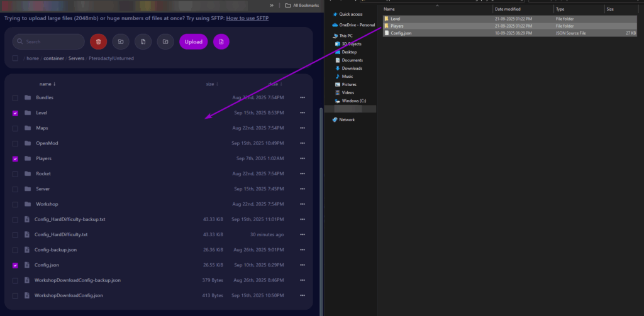The image size is (644, 316).
Task: Uncheck the Players folder checkbox
Action: coord(15,159)
